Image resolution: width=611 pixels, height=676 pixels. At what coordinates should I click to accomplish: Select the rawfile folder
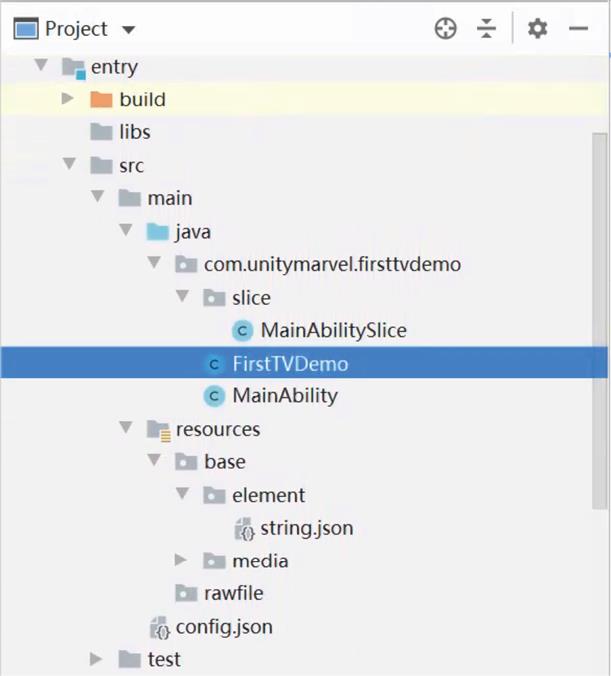pos(233,593)
